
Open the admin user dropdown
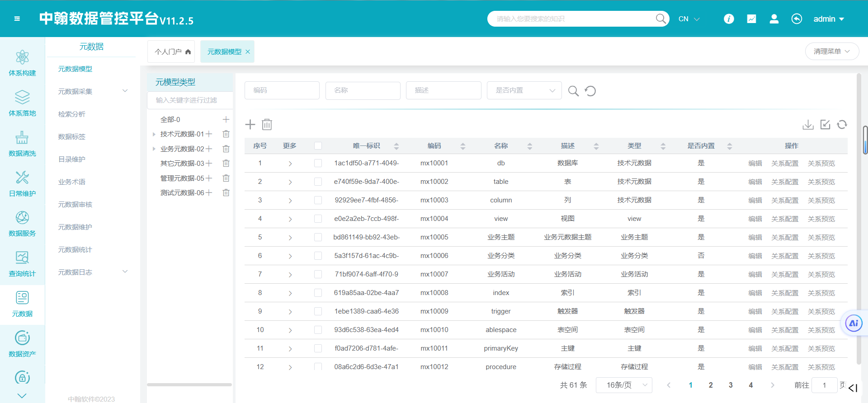829,19
